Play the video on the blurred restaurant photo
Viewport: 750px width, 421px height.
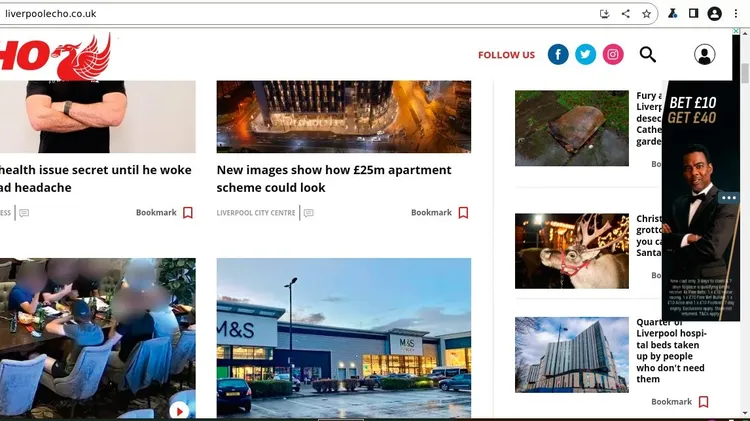click(179, 410)
